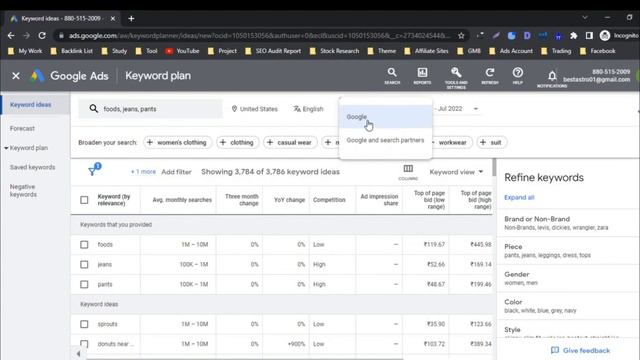This screenshot has width=640, height=360.
Task: Add suit chip to search
Action: (x=491, y=142)
